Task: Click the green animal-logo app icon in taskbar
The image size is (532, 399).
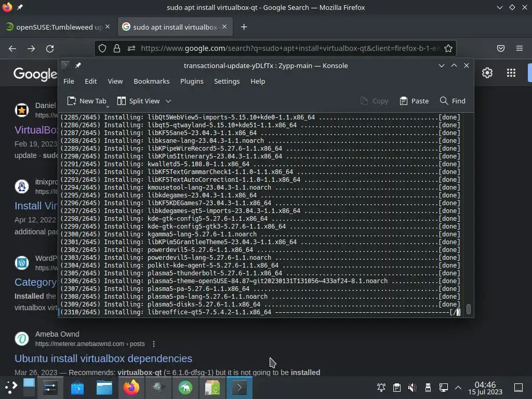Action: (185, 388)
